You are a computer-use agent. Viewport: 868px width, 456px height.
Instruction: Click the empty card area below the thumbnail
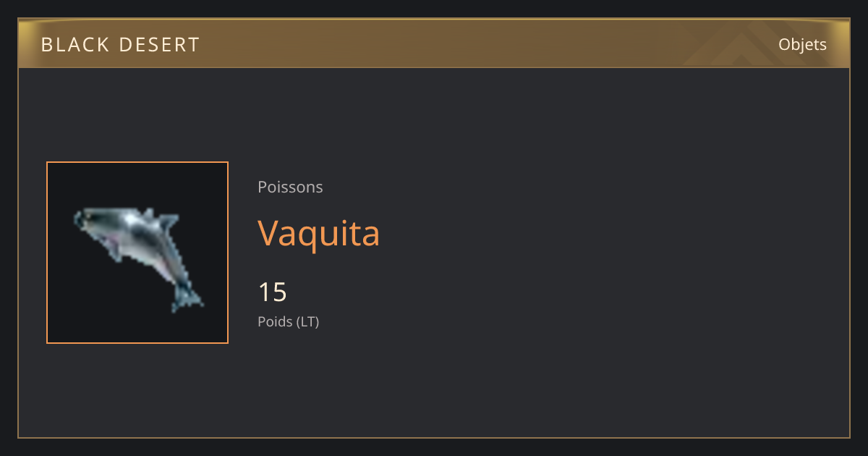pyautogui.click(x=137, y=389)
